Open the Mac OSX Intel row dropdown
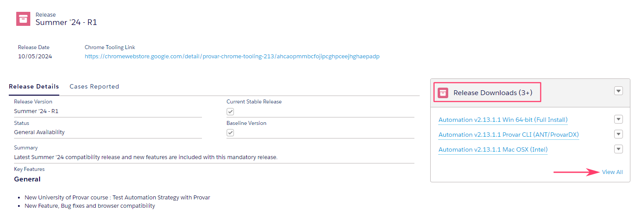Image resolution: width=644 pixels, height=220 pixels. (619, 149)
